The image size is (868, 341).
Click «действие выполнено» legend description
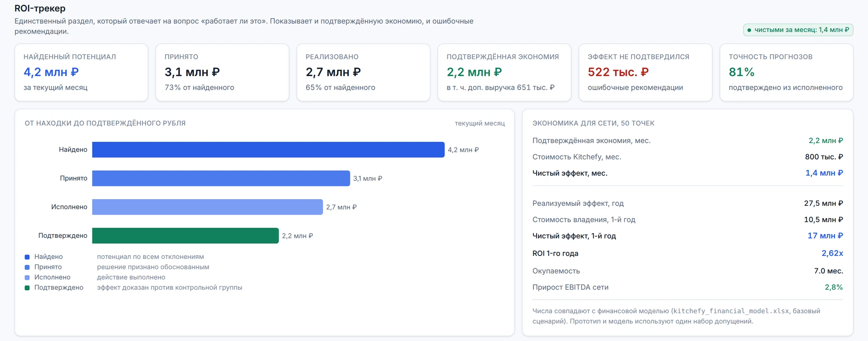[x=131, y=277]
